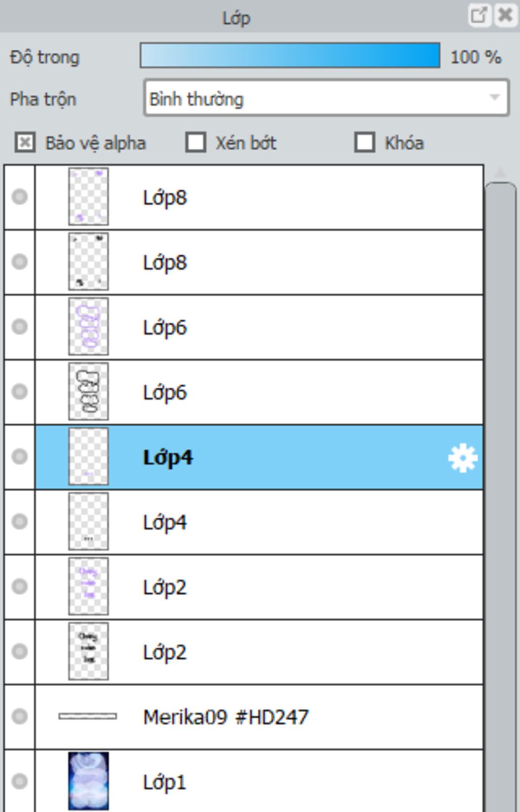This screenshot has height=812, width=520.
Task: Toggle visibility of selected Lớp4 layer
Action: pyautogui.click(x=19, y=457)
